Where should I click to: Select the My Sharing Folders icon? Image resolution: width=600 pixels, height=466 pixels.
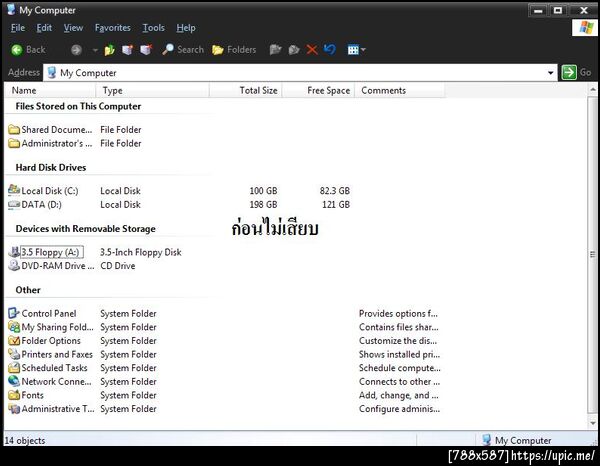[14, 327]
